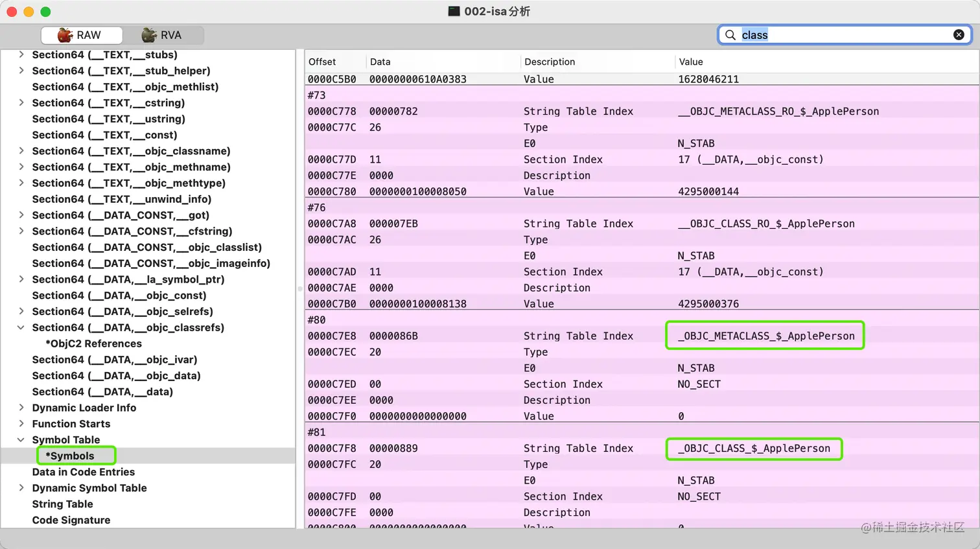Focus the search field containing "class"
Viewport: 980px width, 549px height.
pyautogui.click(x=845, y=35)
